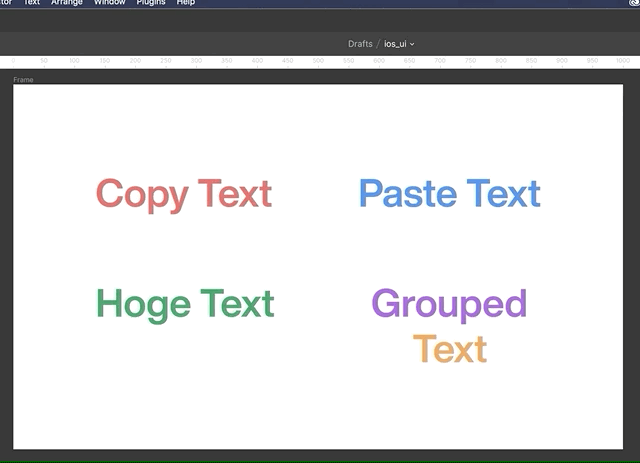
Task: Open the Plugins menu
Action: [x=151, y=2]
